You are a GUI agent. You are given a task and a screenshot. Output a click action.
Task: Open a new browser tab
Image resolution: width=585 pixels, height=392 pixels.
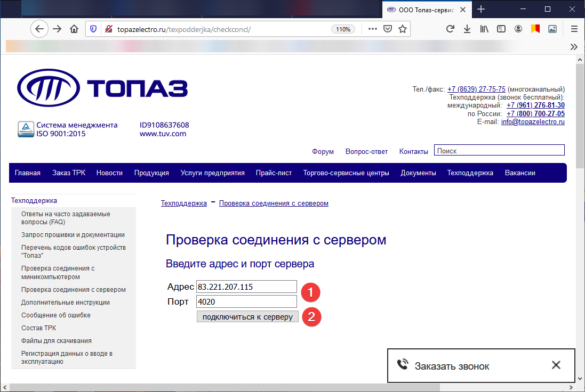click(481, 9)
